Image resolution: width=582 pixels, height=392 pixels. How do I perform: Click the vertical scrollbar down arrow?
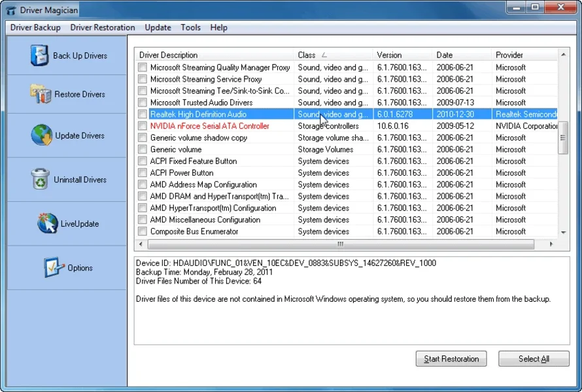564,232
